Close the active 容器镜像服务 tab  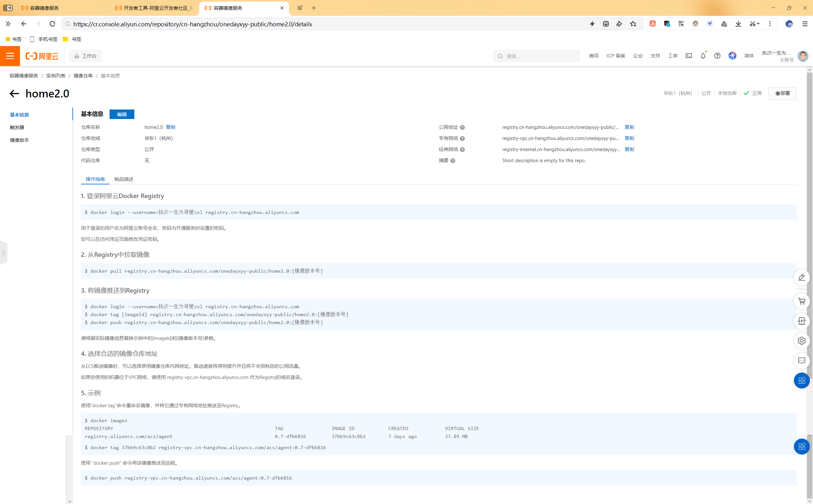coord(282,8)
